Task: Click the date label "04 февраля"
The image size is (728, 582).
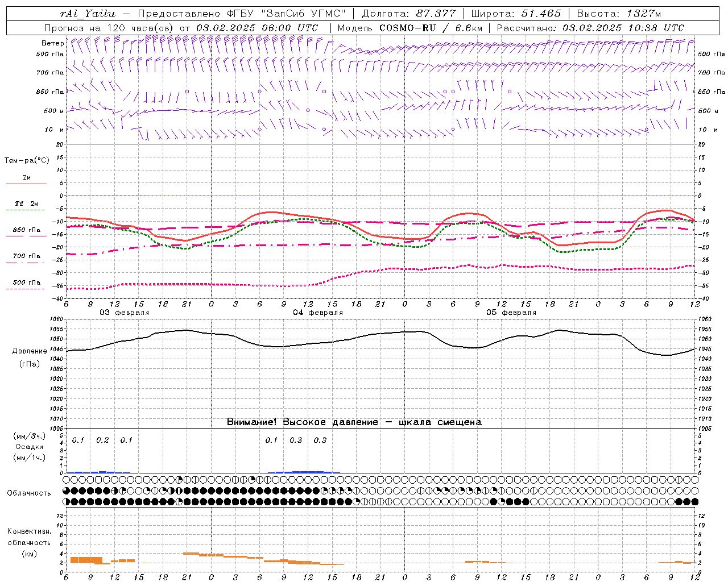Action: coord(318,313)
